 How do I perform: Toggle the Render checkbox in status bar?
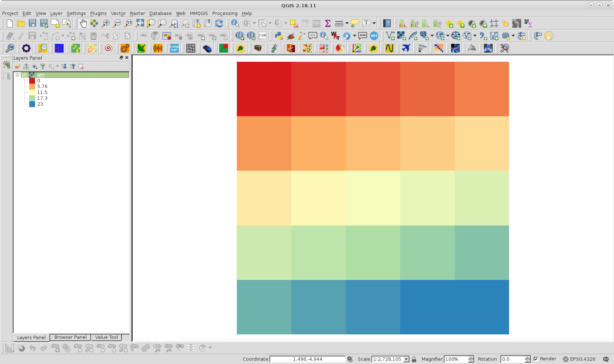tap(536, 359)
